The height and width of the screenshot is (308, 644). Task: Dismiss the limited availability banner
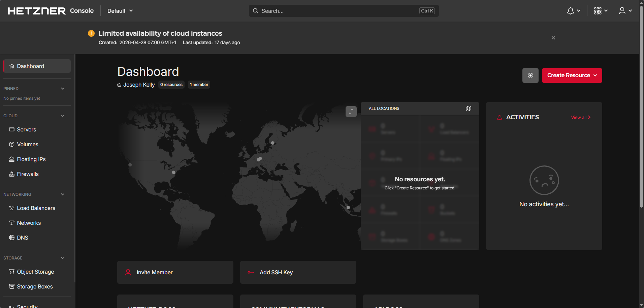coord(553,38)
